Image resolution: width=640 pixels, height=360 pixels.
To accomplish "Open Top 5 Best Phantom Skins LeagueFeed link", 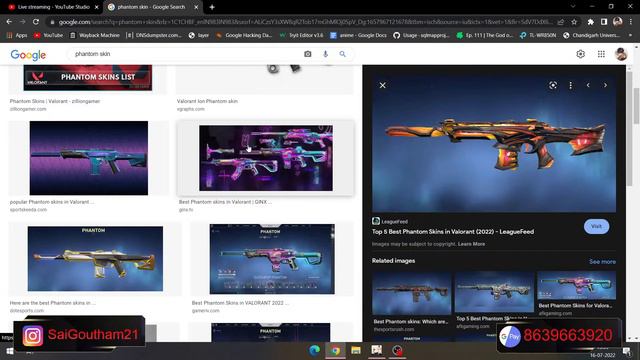I will tap(453, 231).
